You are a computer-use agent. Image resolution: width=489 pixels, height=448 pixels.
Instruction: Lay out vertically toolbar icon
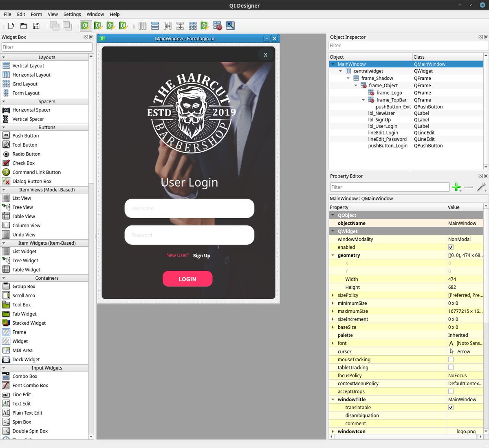point(155,26)
